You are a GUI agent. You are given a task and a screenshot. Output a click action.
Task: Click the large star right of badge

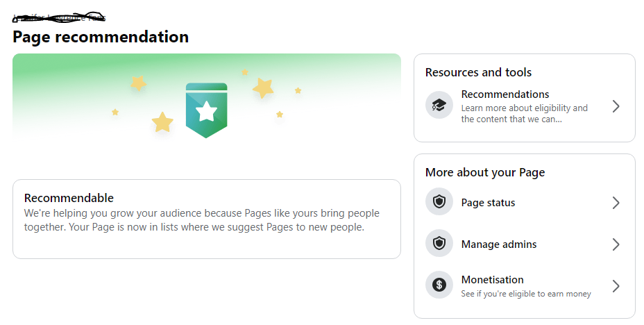coord(263,88)
